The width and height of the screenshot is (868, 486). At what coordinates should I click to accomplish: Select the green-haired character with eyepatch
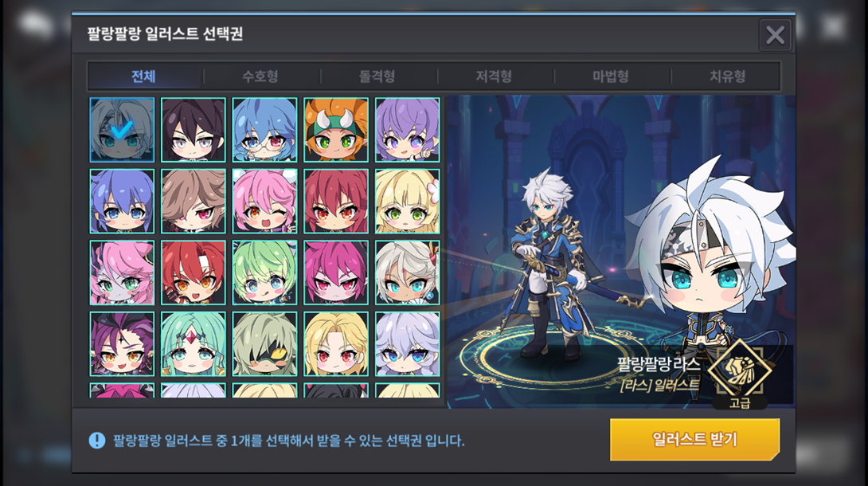coord(264,344)
